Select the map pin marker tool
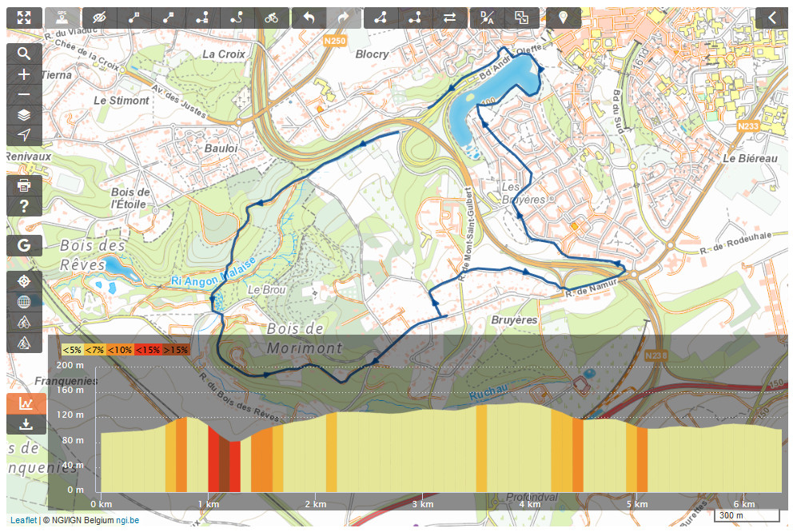793x532 pixels. [x=563, y=18]
